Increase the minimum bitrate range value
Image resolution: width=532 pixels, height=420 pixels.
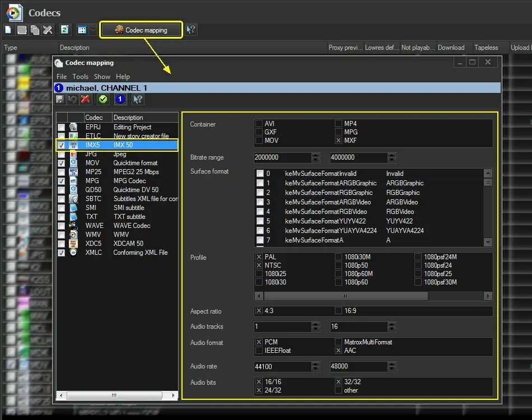316,155
